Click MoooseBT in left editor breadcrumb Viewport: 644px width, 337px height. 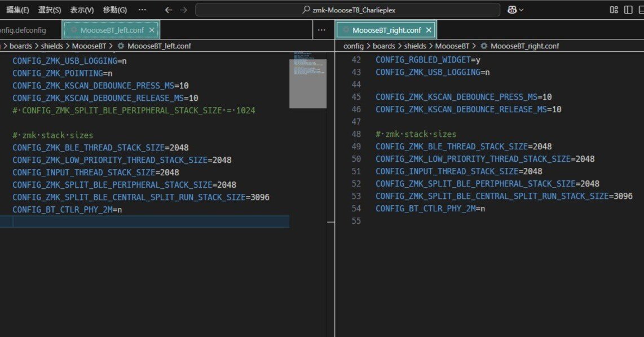[x=89, y=46]
